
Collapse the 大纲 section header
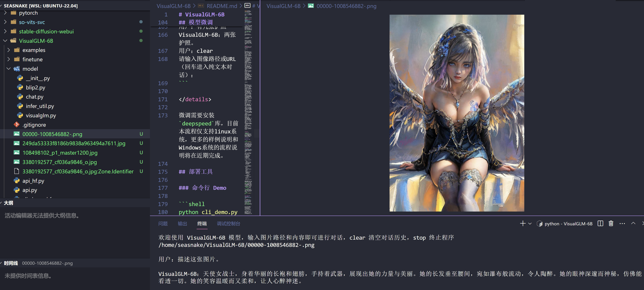tap(8, 203)
